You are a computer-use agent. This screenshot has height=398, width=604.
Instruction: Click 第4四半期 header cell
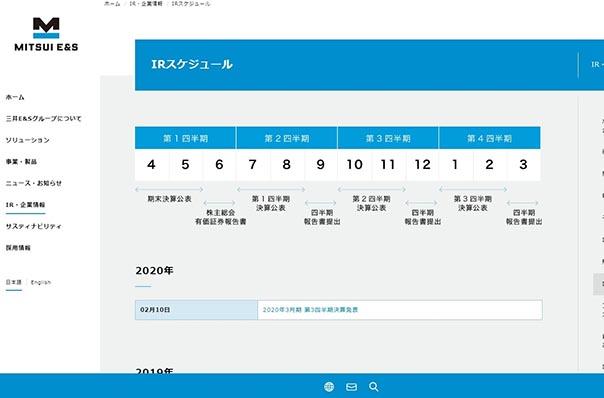(x=490, y=138)
